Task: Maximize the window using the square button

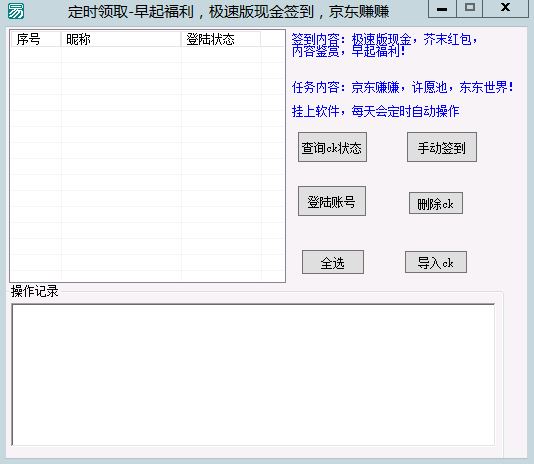Action: [x=470, y=8]
